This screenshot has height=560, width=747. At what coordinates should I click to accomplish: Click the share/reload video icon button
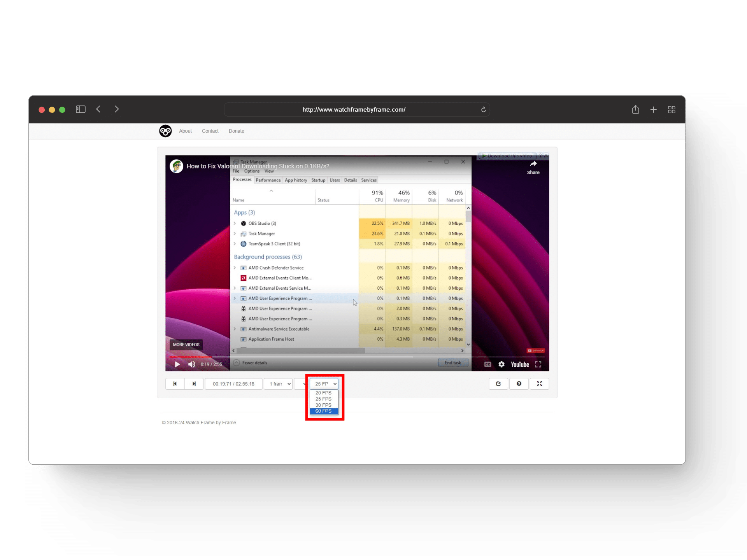click(x=498, y=384)
